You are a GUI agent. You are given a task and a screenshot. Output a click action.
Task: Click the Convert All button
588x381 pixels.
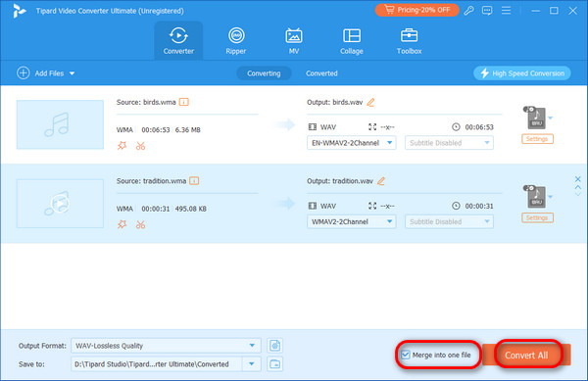click(526, 356)
